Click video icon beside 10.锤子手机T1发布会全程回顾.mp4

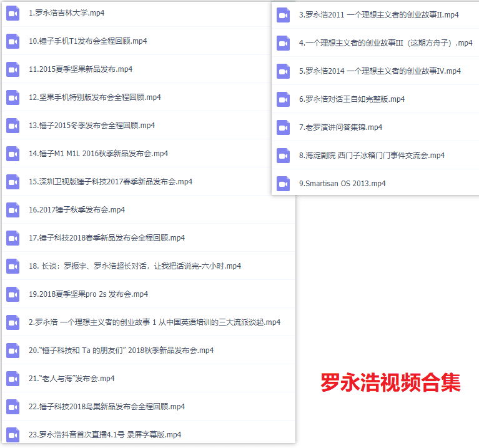[13, 41]
